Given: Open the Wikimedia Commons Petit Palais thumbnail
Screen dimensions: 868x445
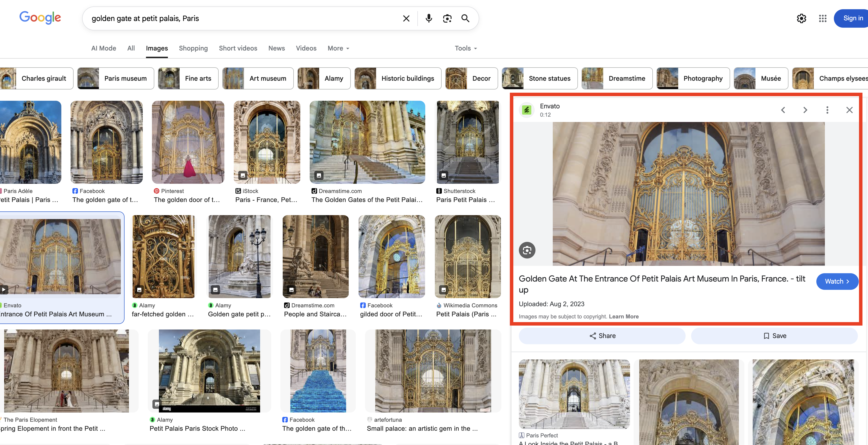Looking at the screenshot, I should 468,257.
